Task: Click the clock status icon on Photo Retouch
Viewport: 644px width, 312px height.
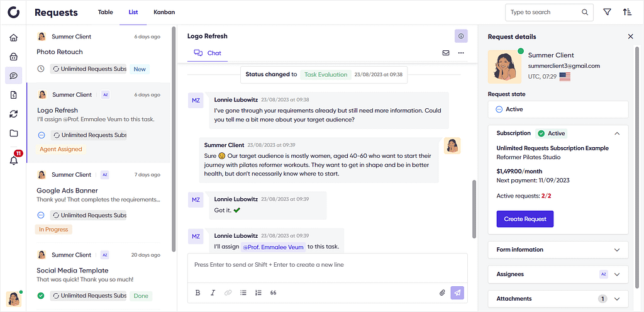Action: coord(41,69)
